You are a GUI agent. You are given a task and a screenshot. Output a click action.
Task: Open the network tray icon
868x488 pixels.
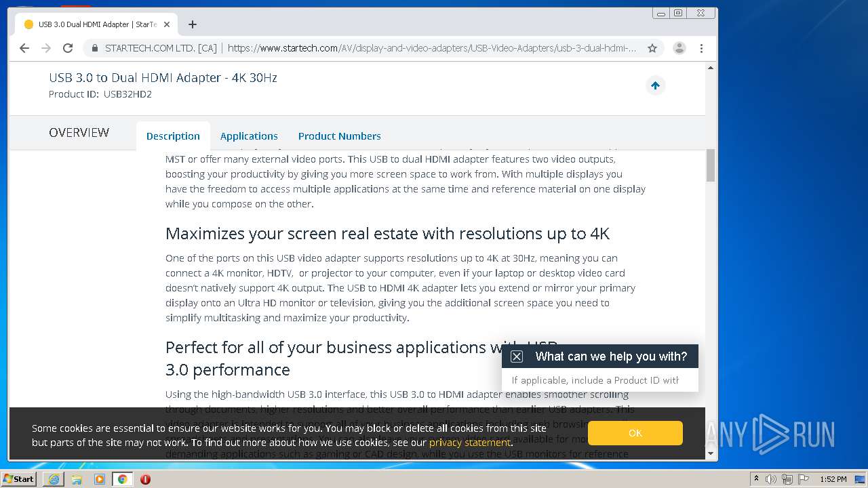[x=788, y=479]
